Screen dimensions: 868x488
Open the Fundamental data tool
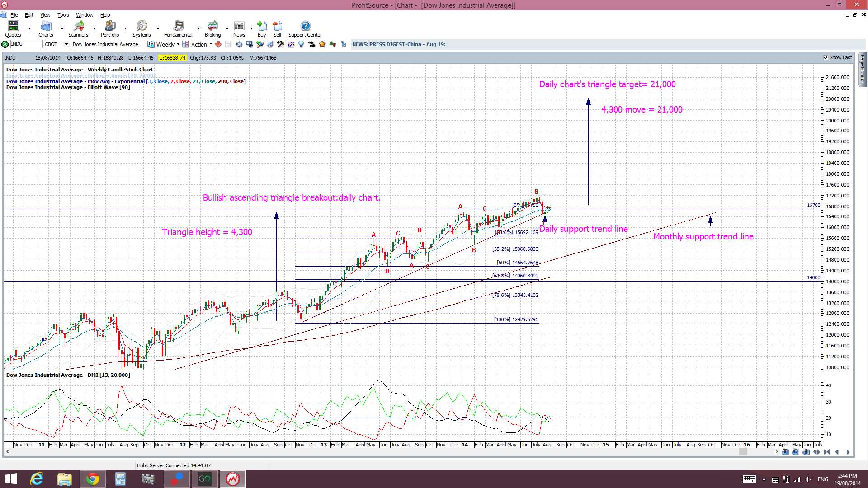click(x=178, y=29)
